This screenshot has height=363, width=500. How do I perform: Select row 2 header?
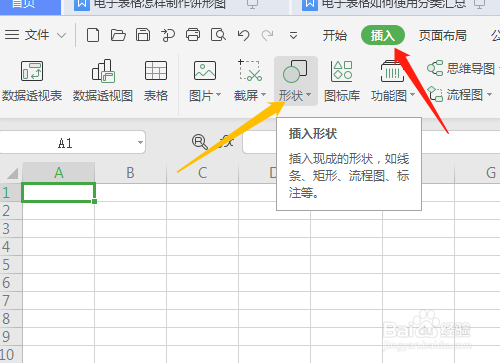11,210
